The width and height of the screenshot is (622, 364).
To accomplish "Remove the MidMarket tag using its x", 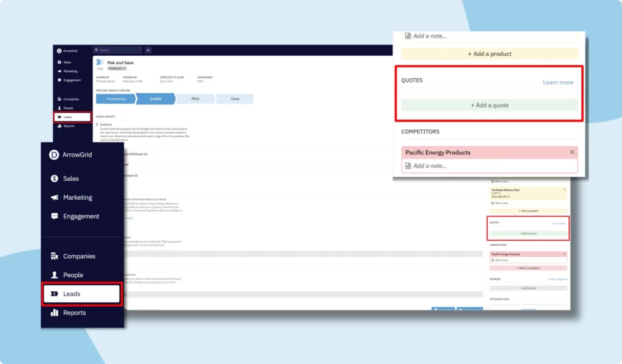I will (x=125, y=69).
